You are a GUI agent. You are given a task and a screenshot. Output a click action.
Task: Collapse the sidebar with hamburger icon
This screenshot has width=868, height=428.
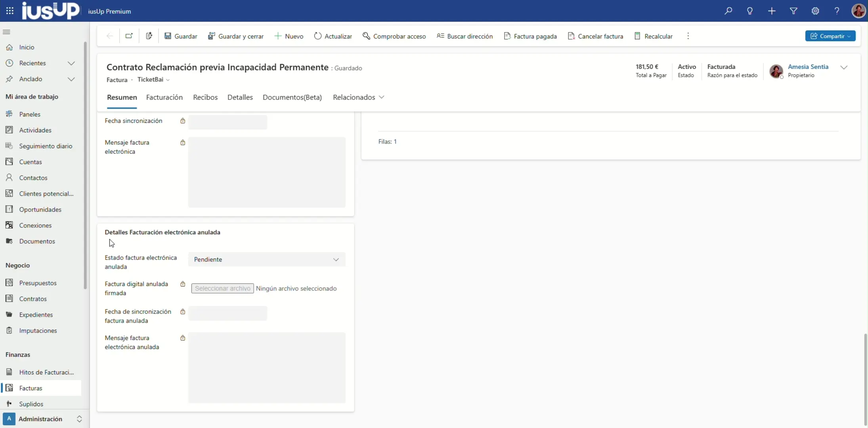pyautogui.click(x=6, y=32)
